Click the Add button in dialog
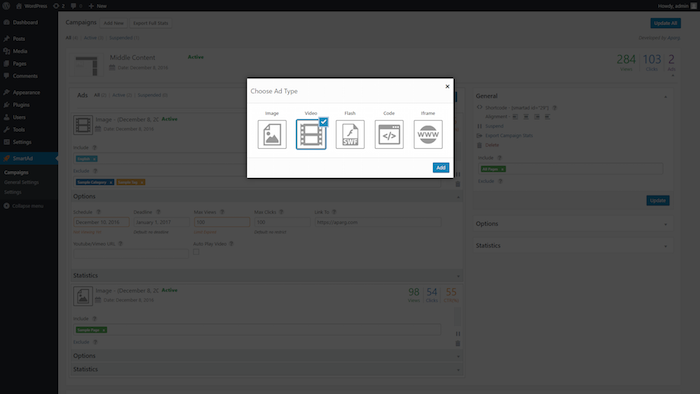Screen dimensions: 700x394 click(441, 168)
